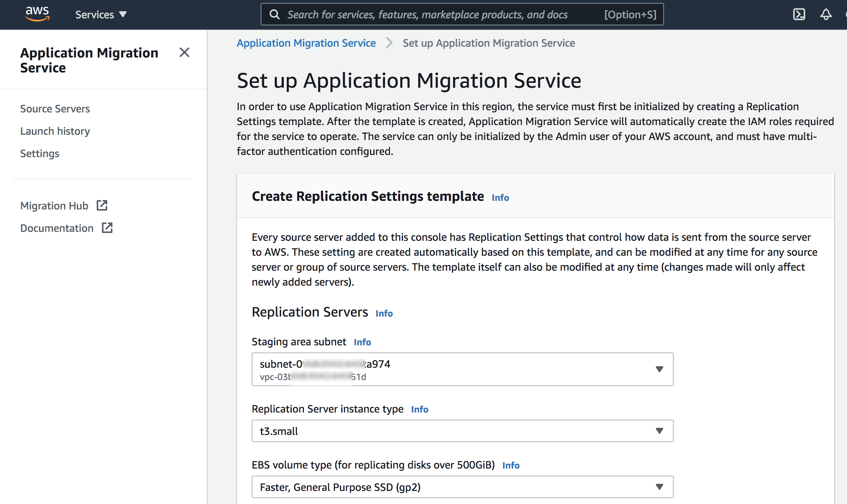Viewport: 847px width, 504px height.
Task: Click the Documentation external link icon
Action: tap(107, 228)
